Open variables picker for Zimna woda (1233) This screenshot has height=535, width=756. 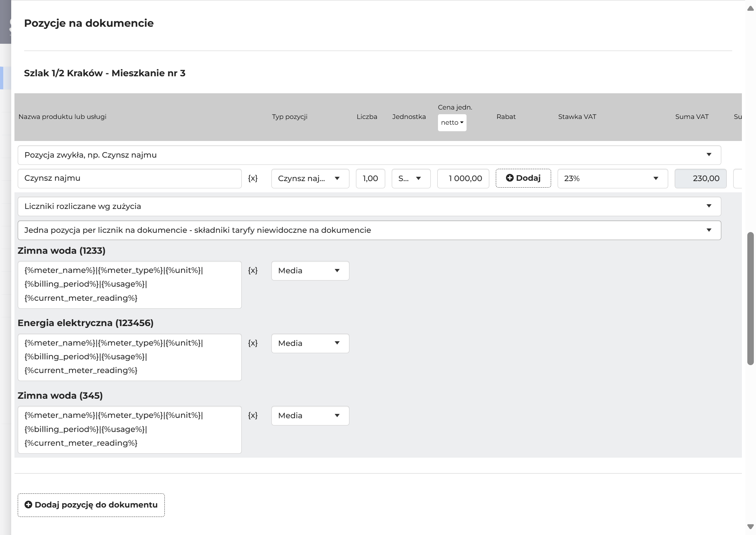point(253,270)
